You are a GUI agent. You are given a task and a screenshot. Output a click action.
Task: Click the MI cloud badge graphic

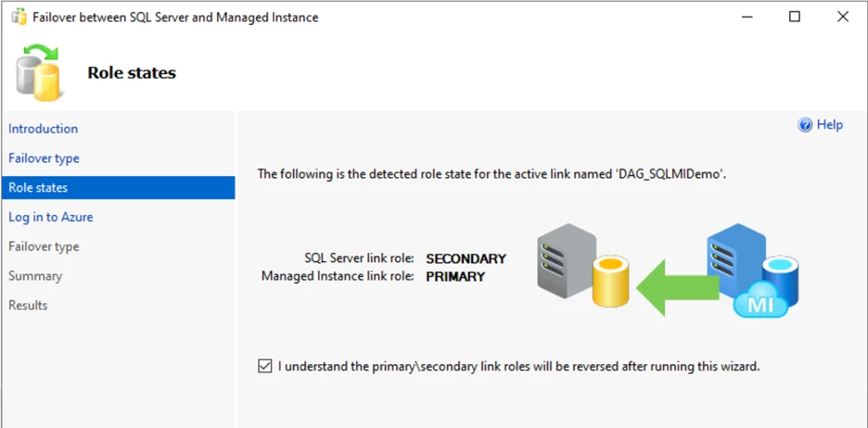(762, 300)
